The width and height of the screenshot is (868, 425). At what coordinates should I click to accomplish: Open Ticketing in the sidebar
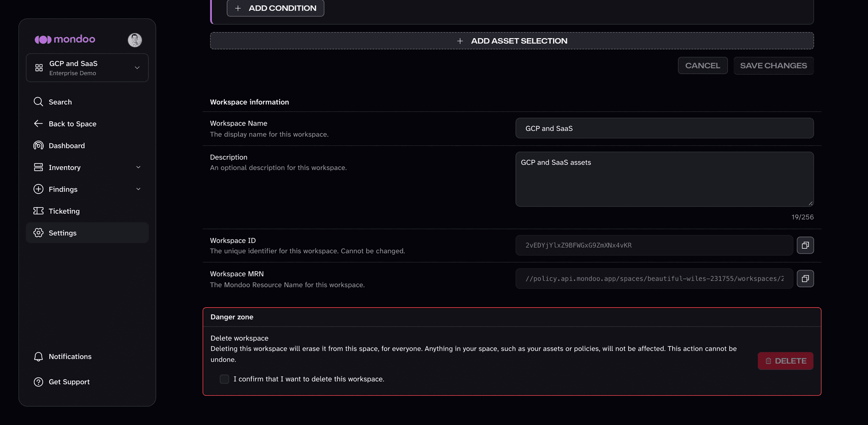(87, 211)
